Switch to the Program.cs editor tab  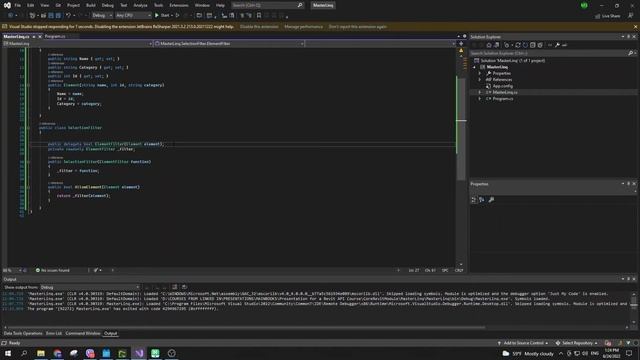click(x=55, y=36)
